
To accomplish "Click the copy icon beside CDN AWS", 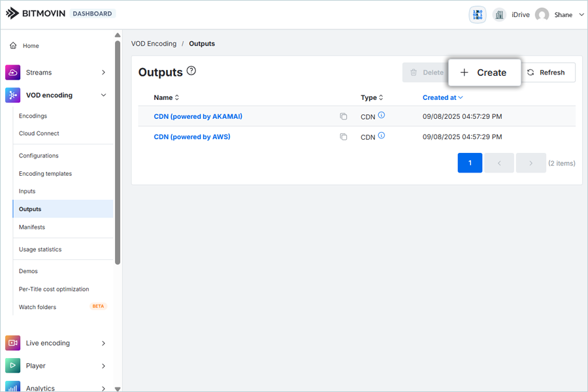I will 343,137.
